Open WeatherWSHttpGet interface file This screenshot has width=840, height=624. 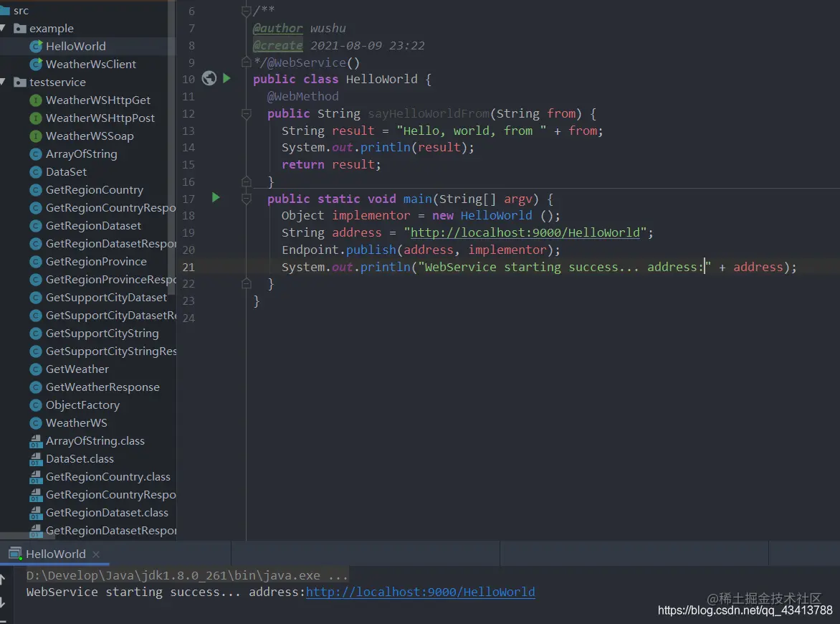tap(98, 100)
